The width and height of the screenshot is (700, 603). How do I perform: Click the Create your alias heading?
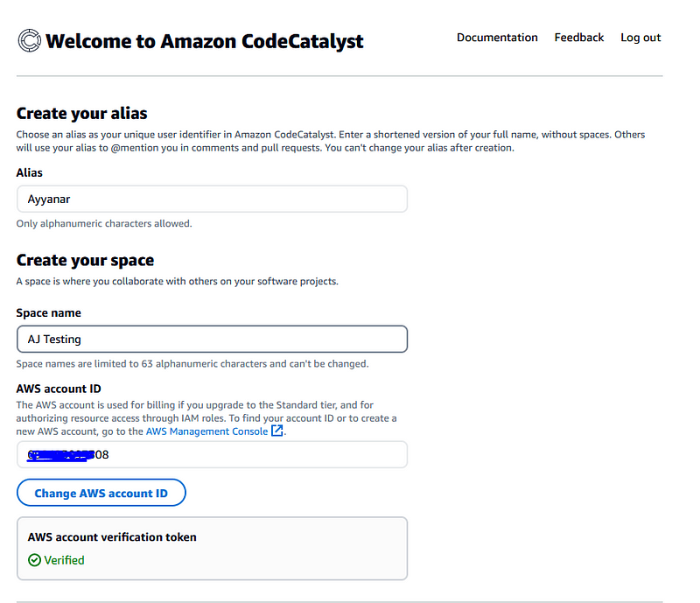82,113
